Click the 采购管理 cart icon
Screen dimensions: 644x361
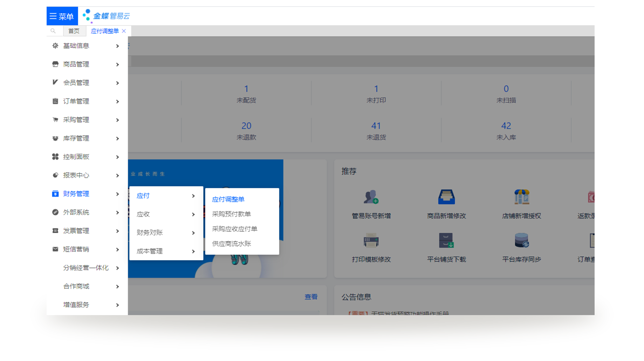[55, 120]
